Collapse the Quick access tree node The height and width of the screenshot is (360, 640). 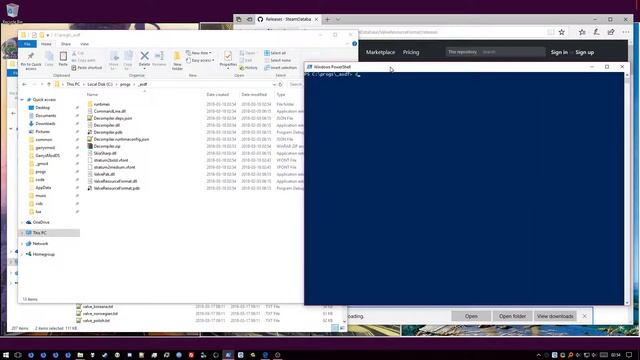[22, 100]
